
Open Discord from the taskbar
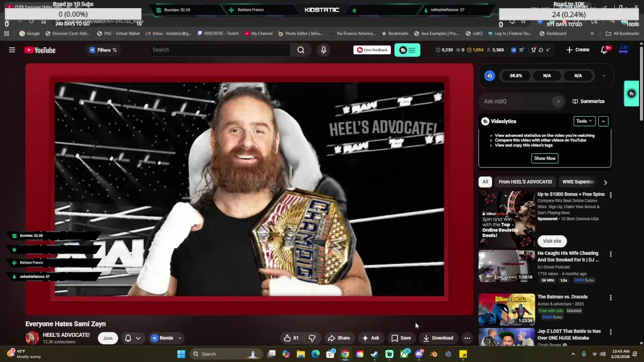pos(419,354)
